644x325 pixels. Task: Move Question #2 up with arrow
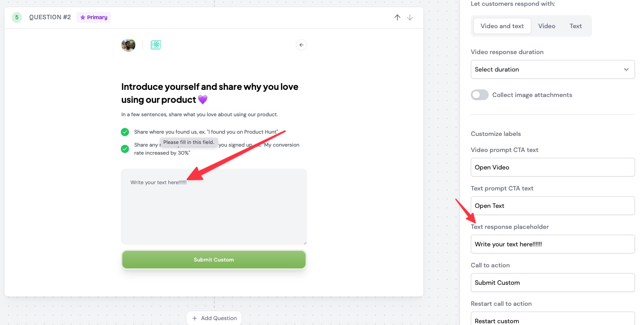pos(397,17)
